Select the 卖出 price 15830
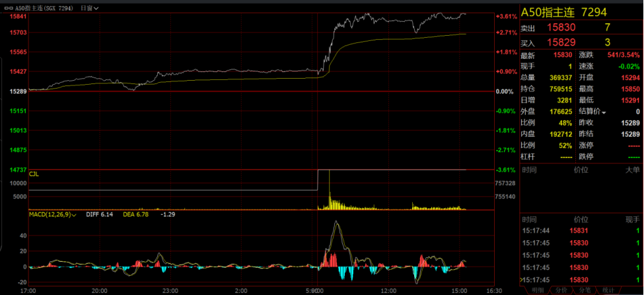 pyautogui.click(x=561, y=28)
